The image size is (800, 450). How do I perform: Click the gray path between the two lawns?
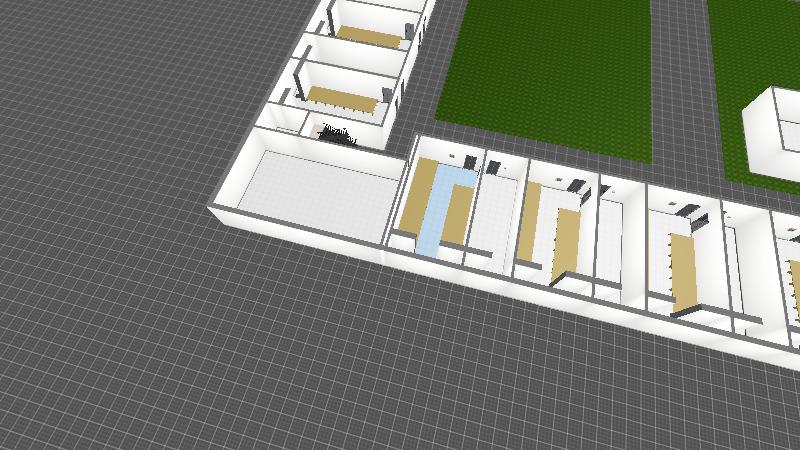tap(680, 80)
